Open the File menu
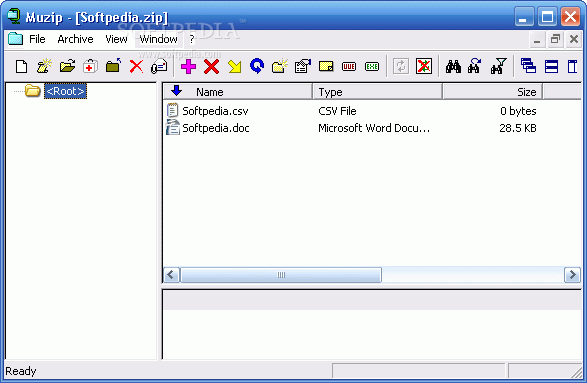The height and width of the screenshot is (383, 587). 37,39
